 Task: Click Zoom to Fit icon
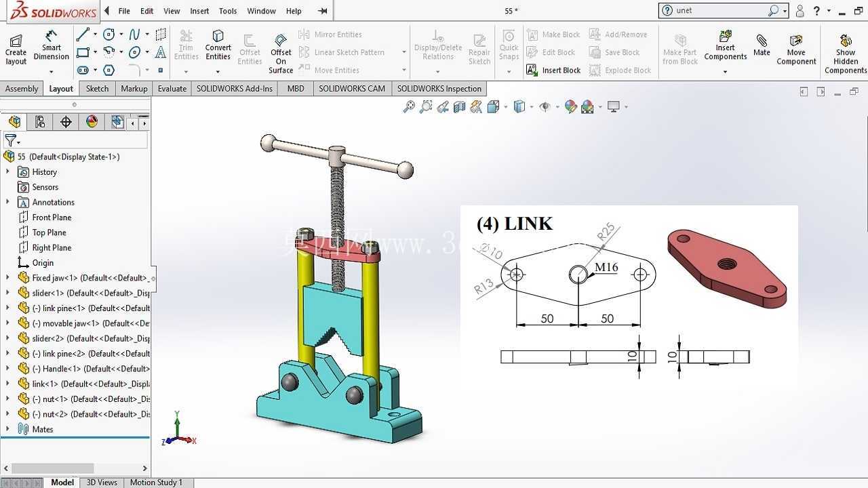(x=408, y=106)
